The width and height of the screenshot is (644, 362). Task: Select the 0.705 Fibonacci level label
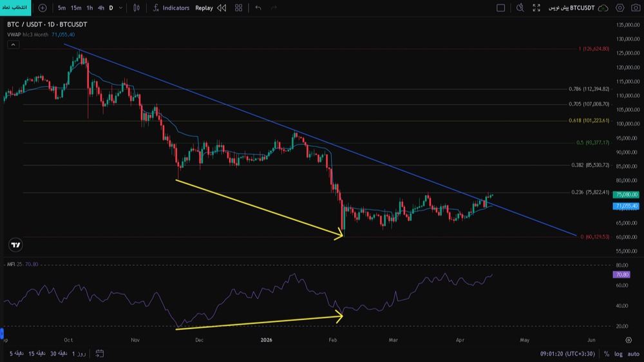point(589,104)
